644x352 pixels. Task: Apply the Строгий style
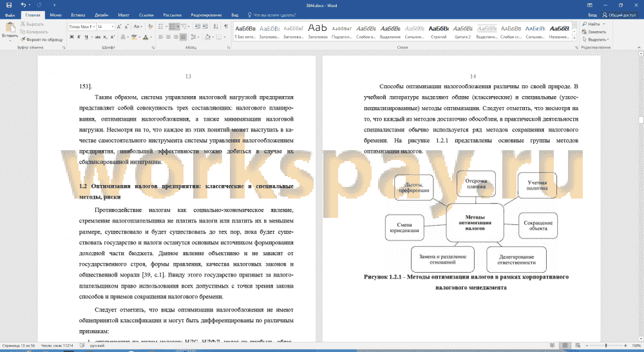tap(439, 32)
